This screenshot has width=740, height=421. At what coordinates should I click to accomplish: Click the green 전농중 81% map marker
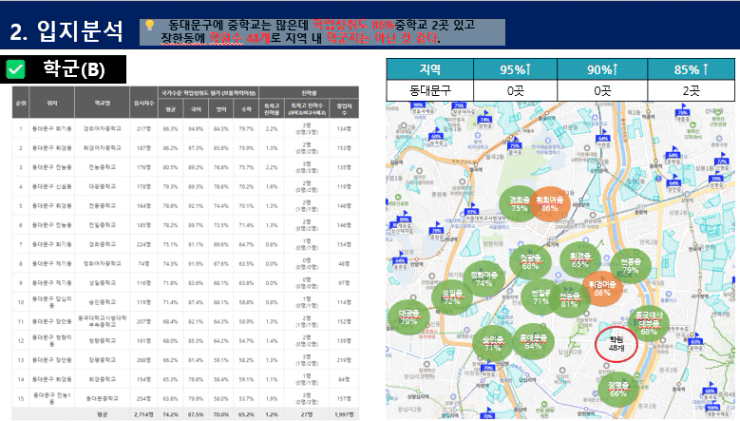click(569, 300)
